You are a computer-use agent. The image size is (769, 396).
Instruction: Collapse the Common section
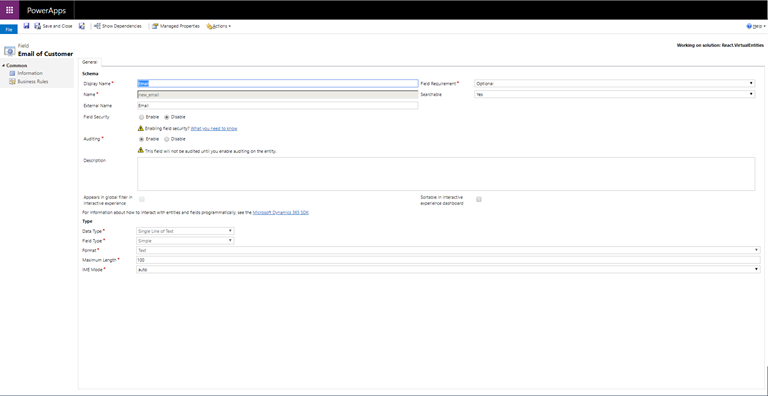click(3, 66)
